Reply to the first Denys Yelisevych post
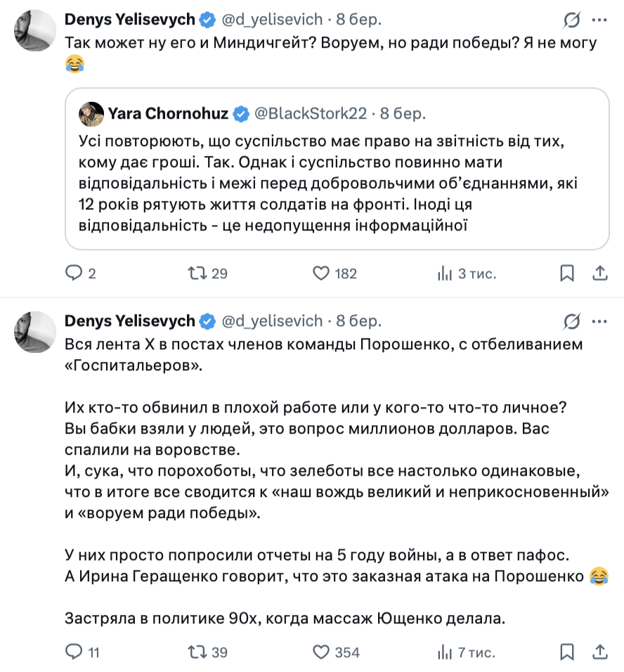The width and height of the screenshot is (624, 672). 74,273
